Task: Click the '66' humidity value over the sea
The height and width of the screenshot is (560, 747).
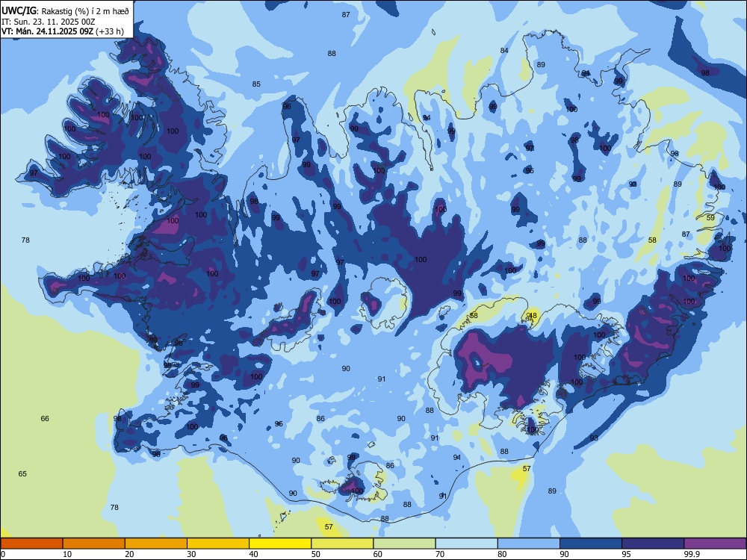Action: [45, 419]
